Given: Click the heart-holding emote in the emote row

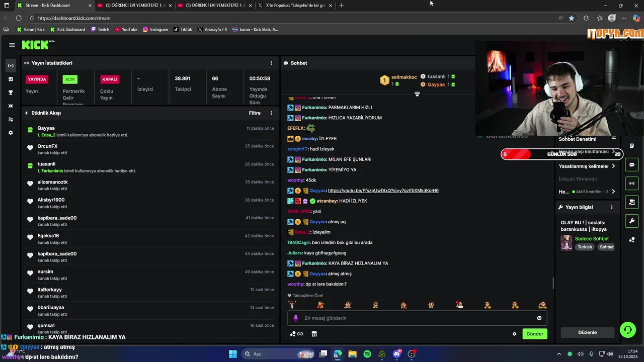Looking at the screenshot, I should [x=459, y=305].
